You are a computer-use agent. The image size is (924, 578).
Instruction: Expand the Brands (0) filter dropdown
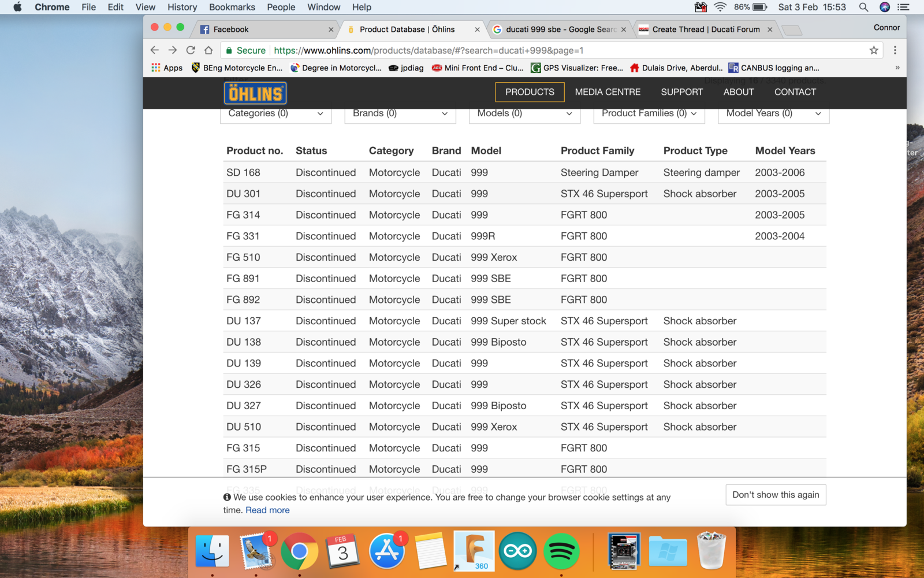click(400, 113)
